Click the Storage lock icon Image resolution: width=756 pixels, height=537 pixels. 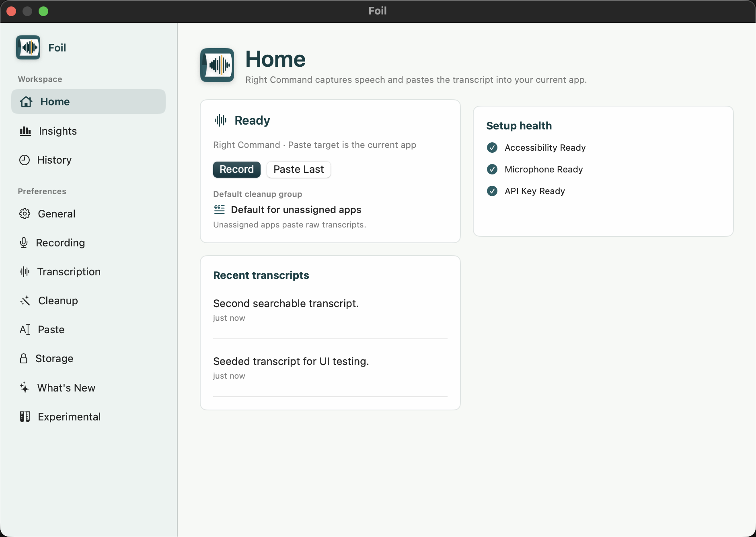(24, 359)
